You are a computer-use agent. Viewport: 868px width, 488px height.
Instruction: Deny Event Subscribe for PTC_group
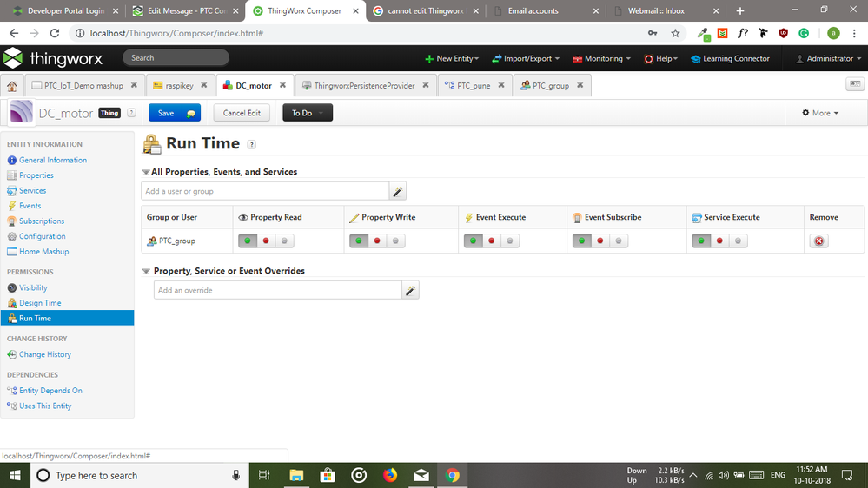tap(600, 241)
